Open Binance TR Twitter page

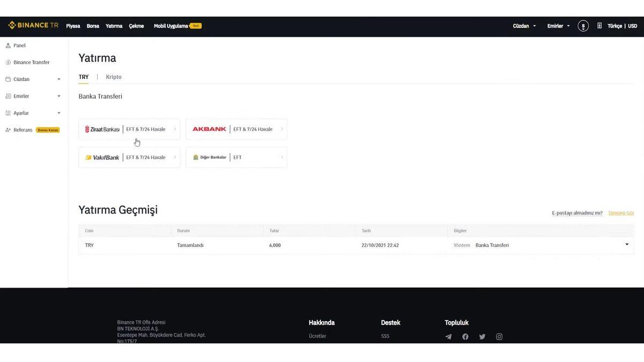click(x=482, y=336)
